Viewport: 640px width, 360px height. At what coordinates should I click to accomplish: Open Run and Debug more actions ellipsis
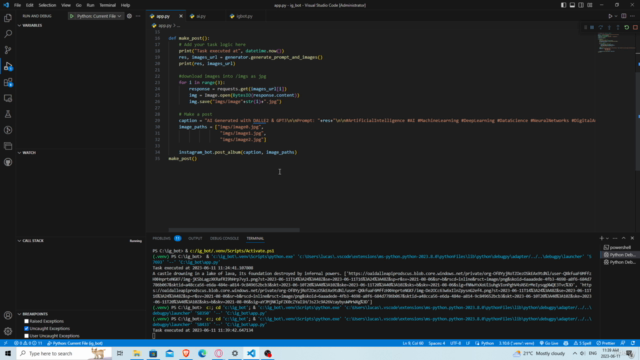[138, 16]
